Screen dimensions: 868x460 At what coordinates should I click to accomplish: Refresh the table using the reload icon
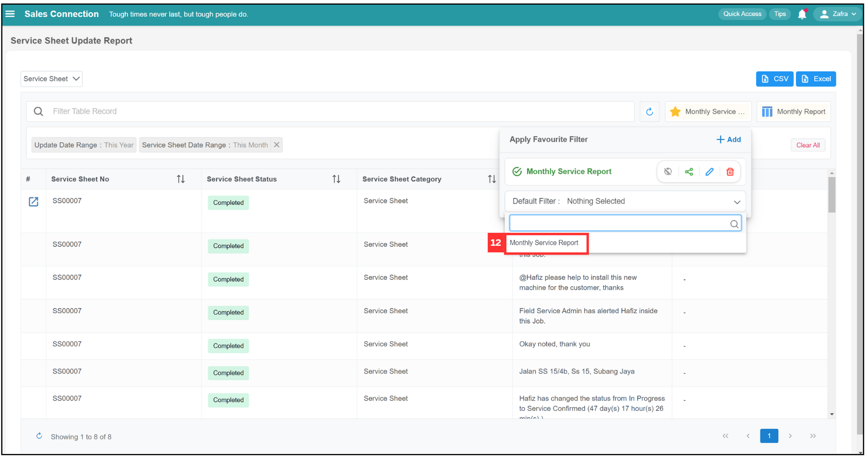[x=649, y=112]
